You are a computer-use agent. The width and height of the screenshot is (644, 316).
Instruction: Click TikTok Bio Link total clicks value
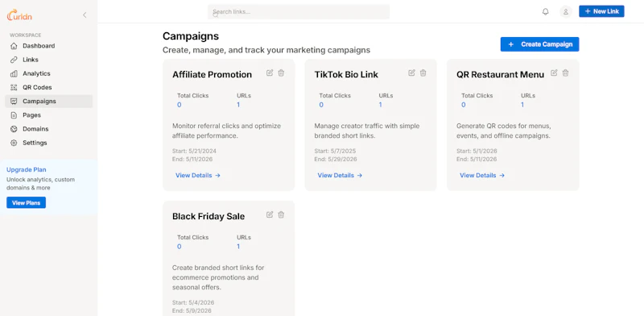click(321, 105)
